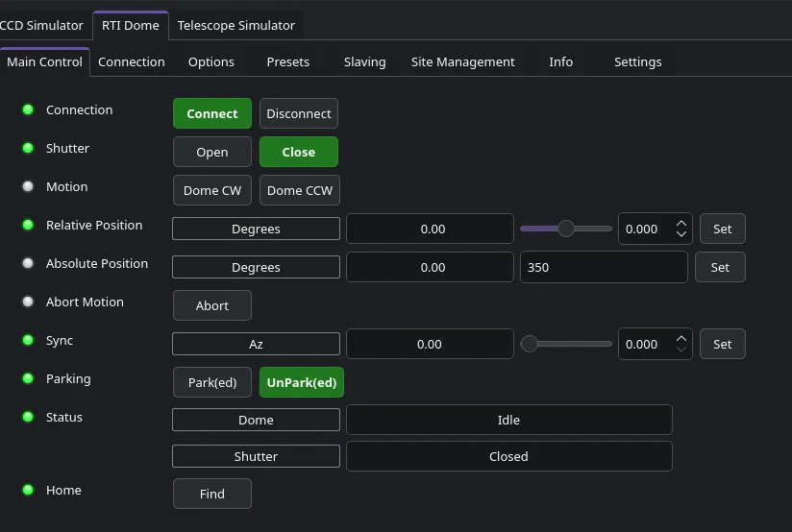This screenshot has height=532, width=792.
Task: Toggle the Open shutter button
Action: 212,152
